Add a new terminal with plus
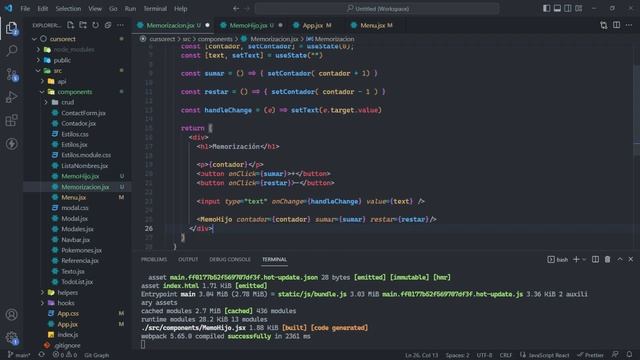Image resolution: width=640 pixels, height=360 pixels. [x=576, y=260]
